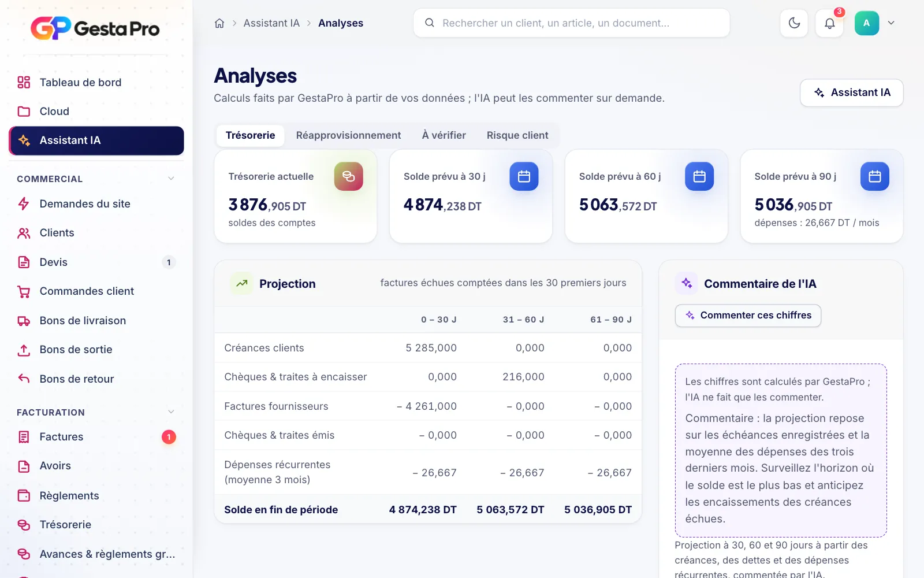This screenshot has width=924, height=578.
Task: Go to Demandes du site
Action: click(96, 203)
